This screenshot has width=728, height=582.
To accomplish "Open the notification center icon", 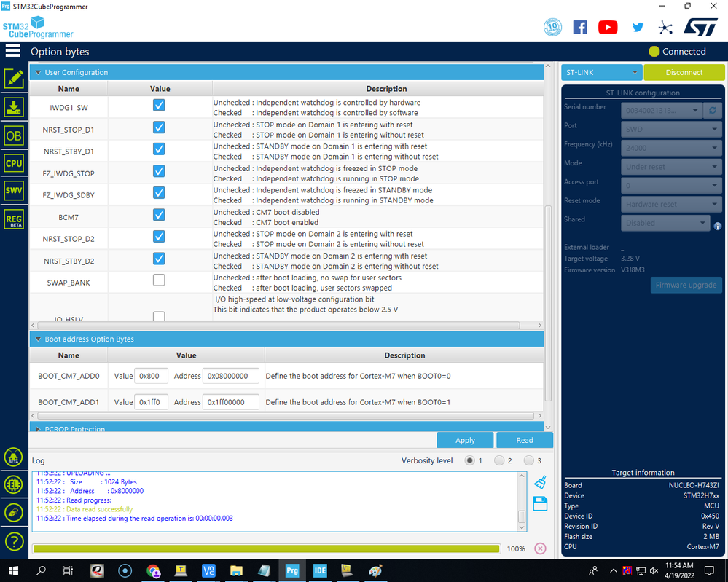I will pyautogui.click(x=709, y=570).
